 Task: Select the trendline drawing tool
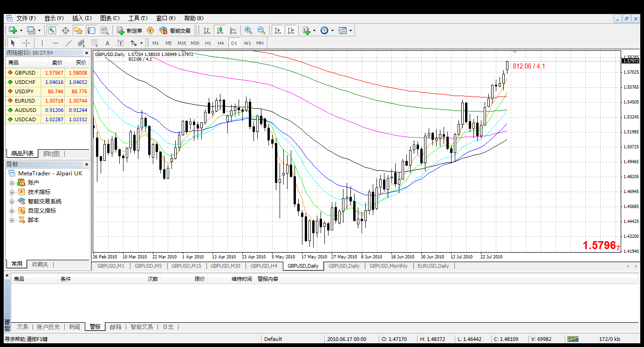coord(69,43)
